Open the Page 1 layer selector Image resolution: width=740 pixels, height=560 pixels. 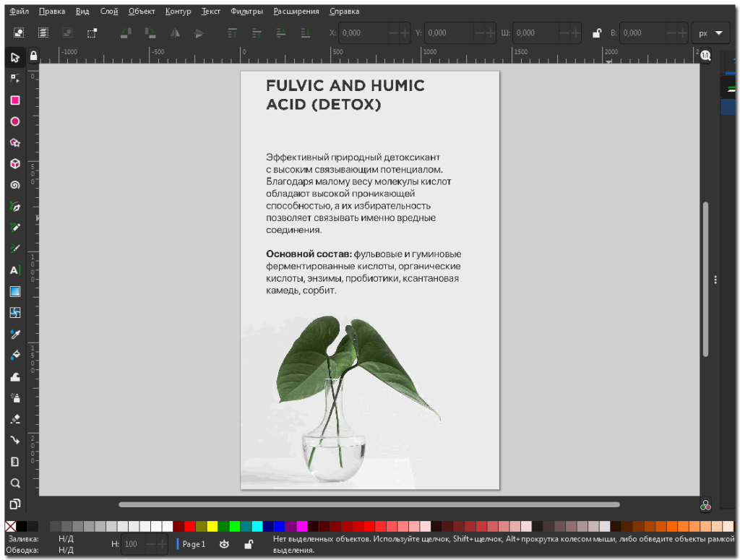[x=193, y=544]
